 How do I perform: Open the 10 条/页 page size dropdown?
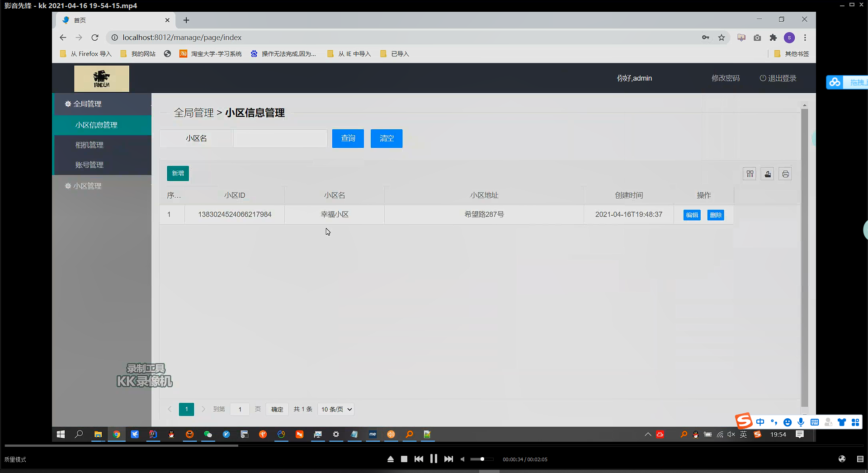(336, 409)
